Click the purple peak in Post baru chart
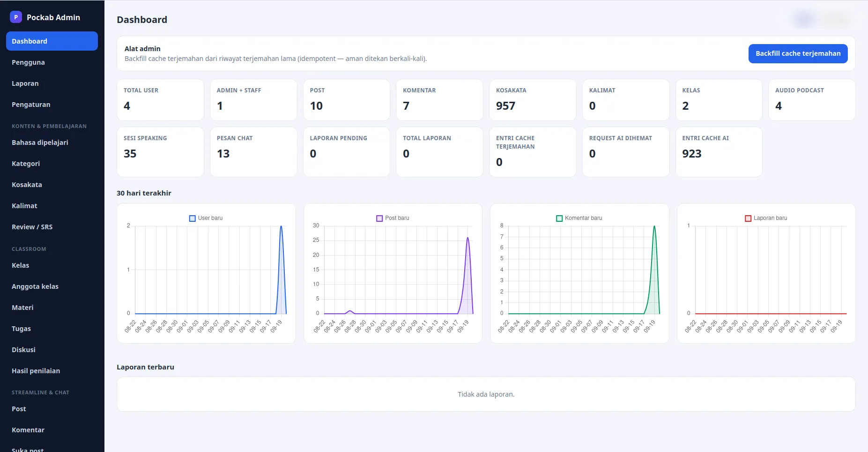Viewport: 868px width, 452px height. [467, 238]
